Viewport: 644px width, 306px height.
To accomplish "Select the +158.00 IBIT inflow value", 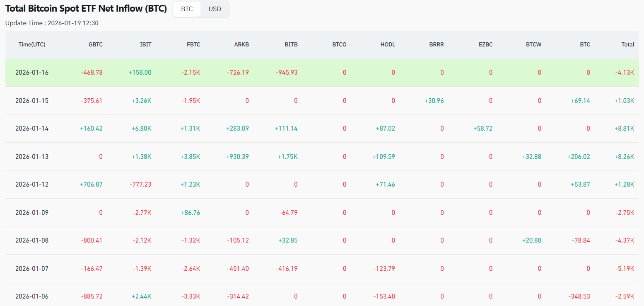I will [140, 72].
